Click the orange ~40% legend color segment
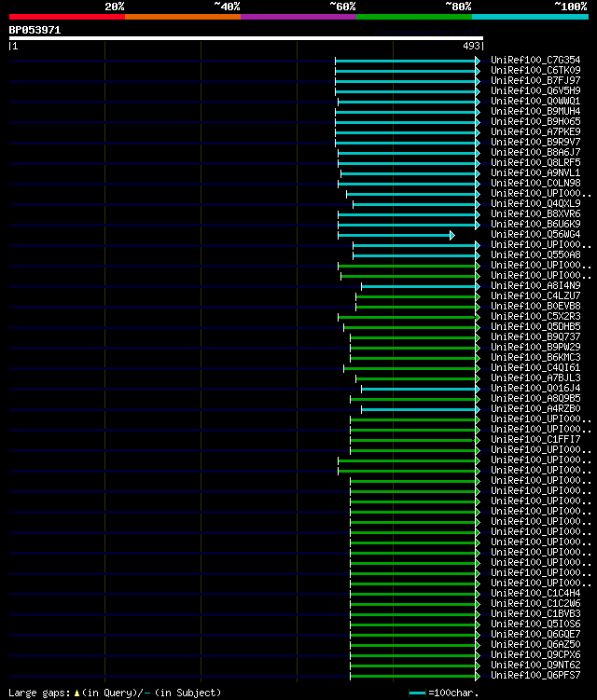This screenshot has width=597, height=700. point(183,17)
